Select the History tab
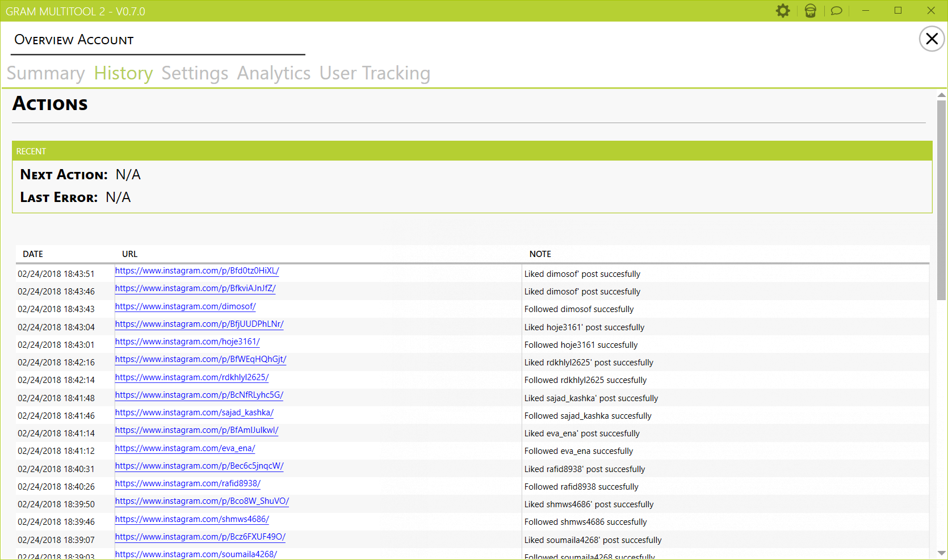948x560 pixels. tap(123, 73)
